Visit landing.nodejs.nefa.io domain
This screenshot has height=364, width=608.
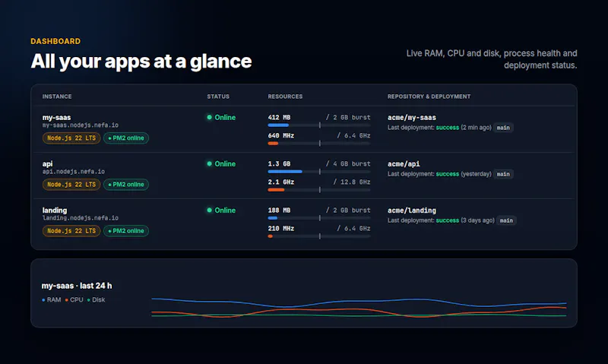[81, 218]
